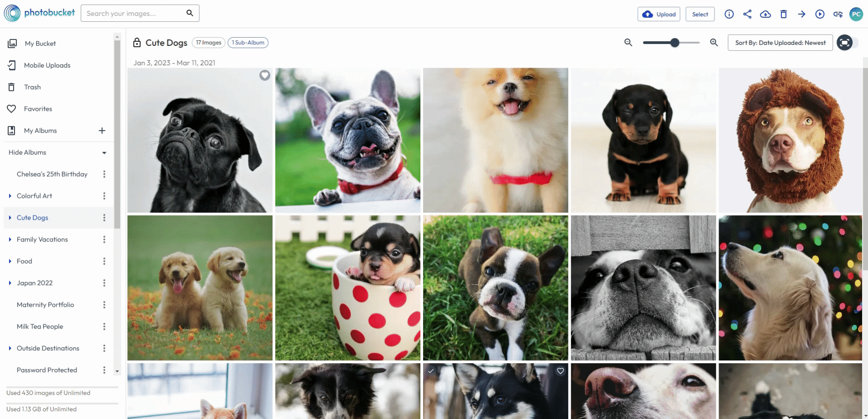Viewport: 868px width, 419px height.
Task: Click the plus icon beside My Albums
Action: tap(102, 131)
